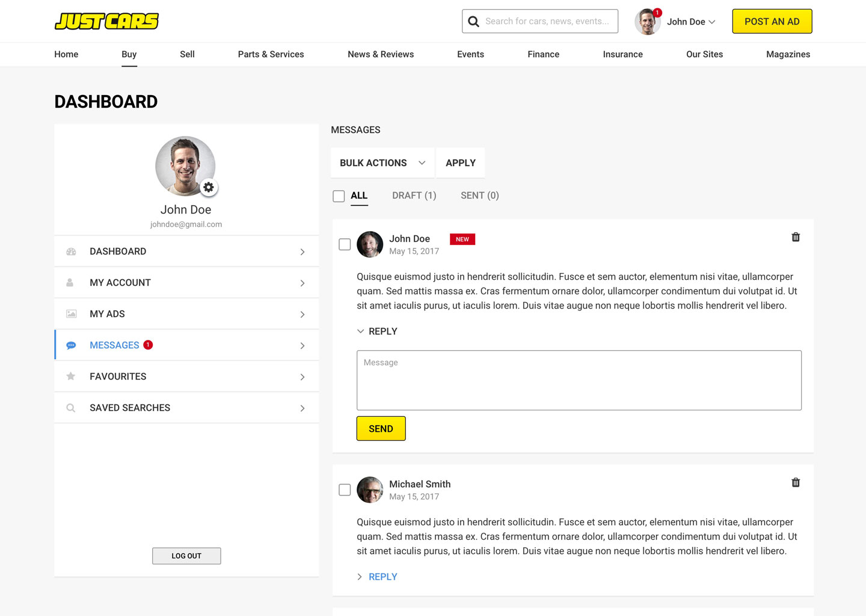Tick the select-all checkbox beside ALL

pos(339,196)
